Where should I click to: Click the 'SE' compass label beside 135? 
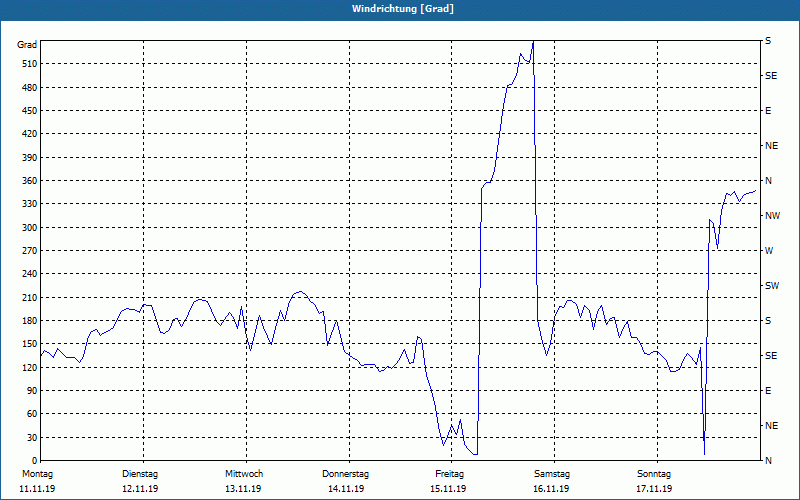(771, 356)
